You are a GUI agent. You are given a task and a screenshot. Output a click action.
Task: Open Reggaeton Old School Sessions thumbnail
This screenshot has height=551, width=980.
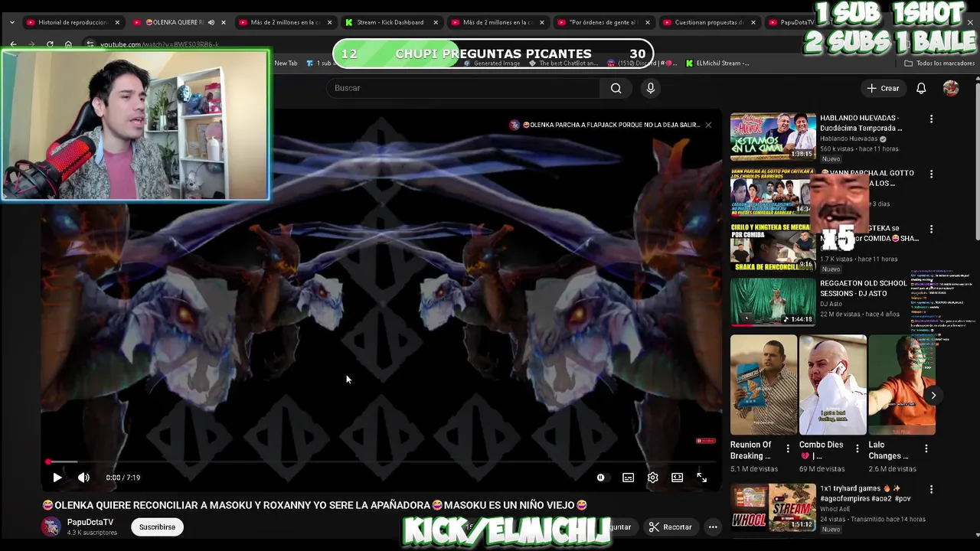(773, 302)
